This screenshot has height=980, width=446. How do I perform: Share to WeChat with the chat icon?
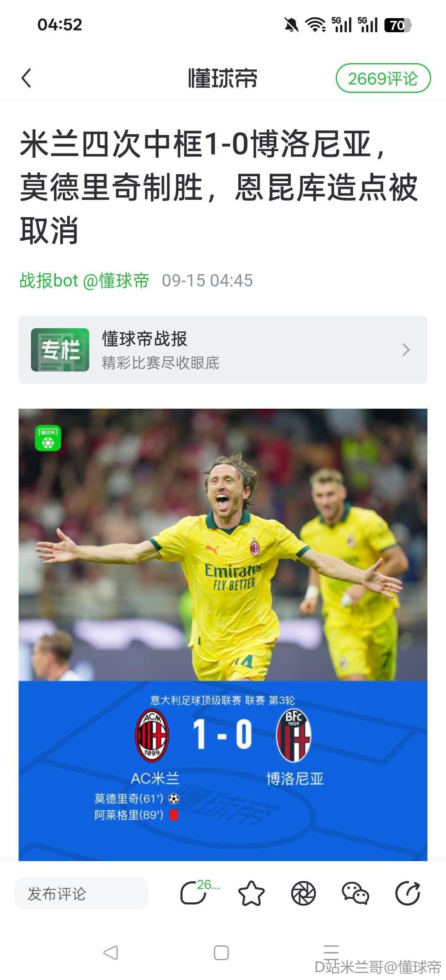[356, 894]
